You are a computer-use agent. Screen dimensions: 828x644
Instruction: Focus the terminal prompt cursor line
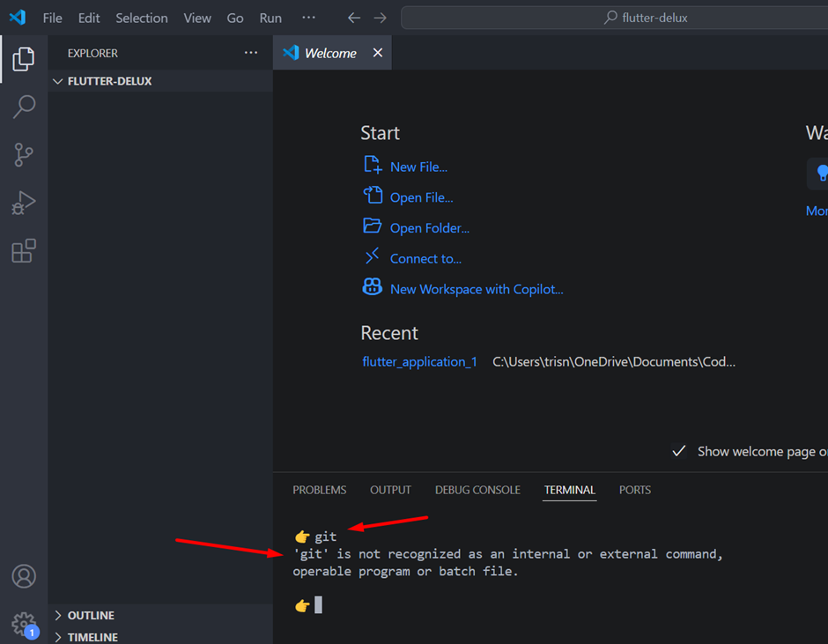coord(318,605)
